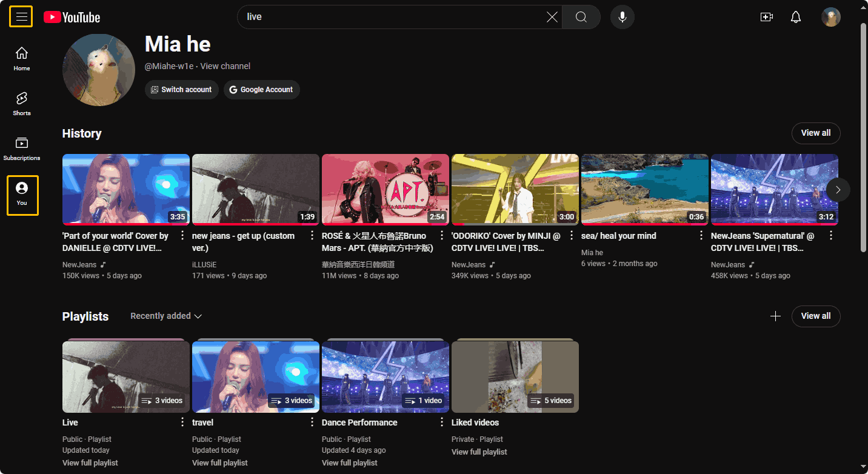The image size is (868, 474).
Task: Start voice search with microphone
Action: (x=623, y=17)
